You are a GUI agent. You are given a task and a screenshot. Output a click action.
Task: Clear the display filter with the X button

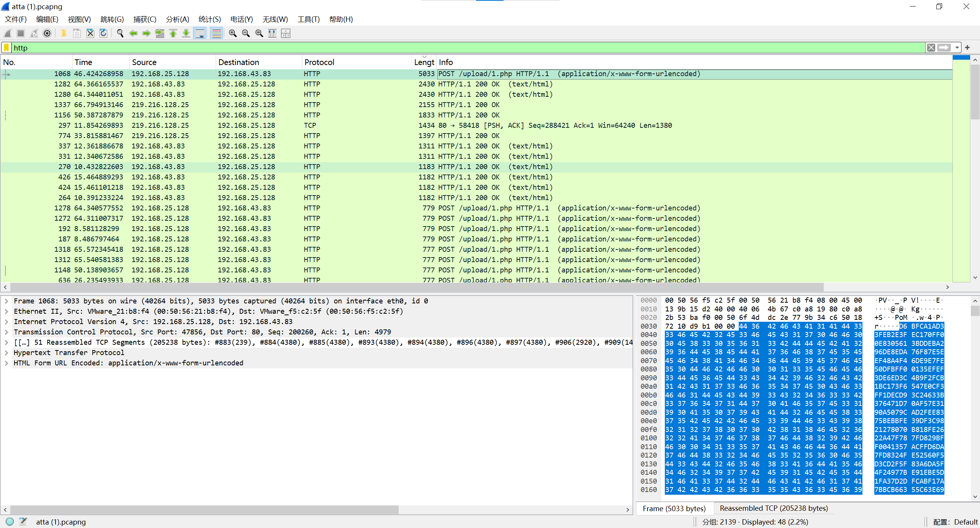931,48
